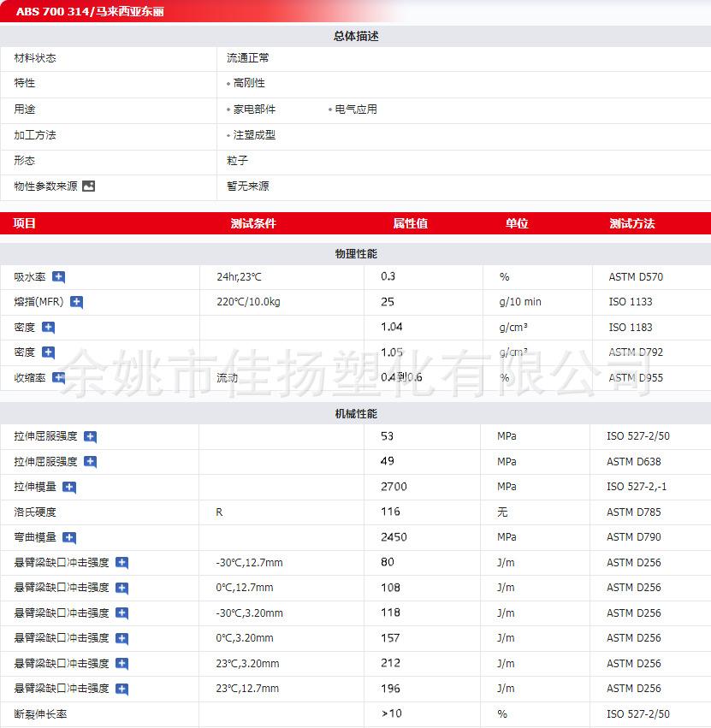Click the image icon next to 物性参数来源

click(88, 186)
